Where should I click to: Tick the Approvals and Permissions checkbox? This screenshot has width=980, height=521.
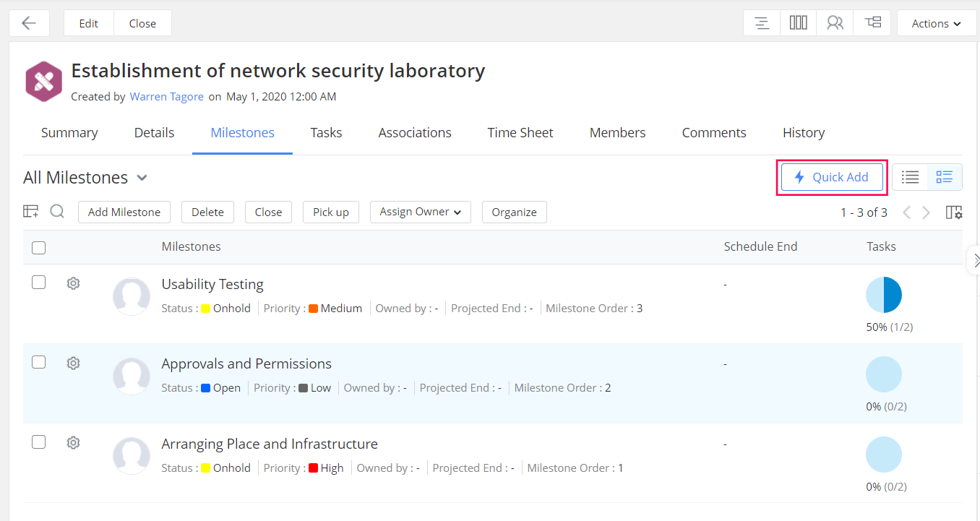click(x=39, y=362)
